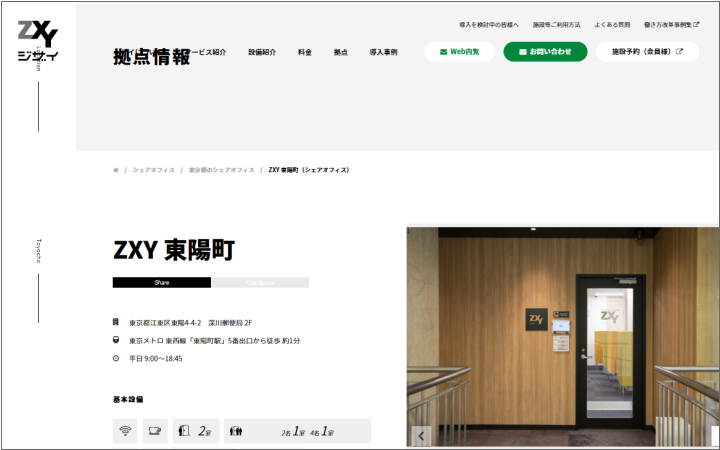Go to シェアオフィス breadcrumb
Viewport: 720px width, 450px height.
154,170
